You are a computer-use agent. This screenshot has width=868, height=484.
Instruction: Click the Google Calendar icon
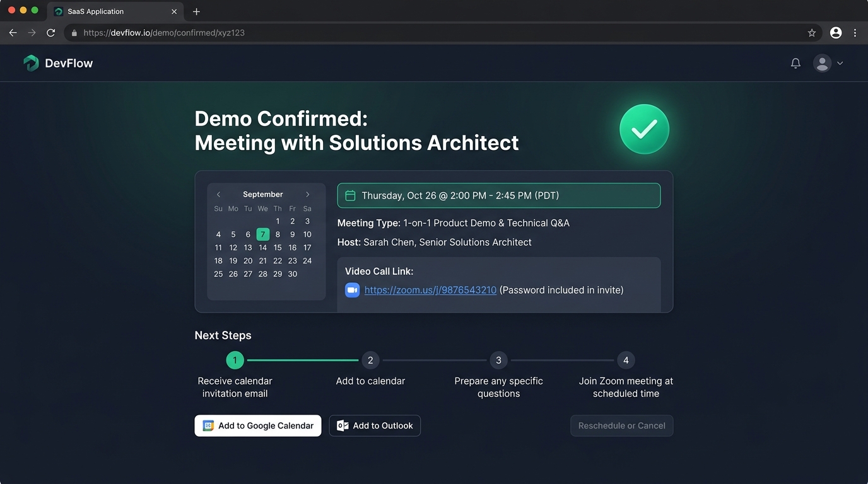pyautogui.click(x=208, y=426)
